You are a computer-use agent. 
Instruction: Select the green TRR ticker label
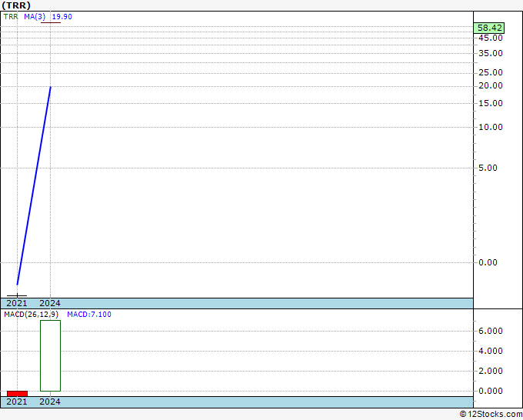[x=11, y=17]
